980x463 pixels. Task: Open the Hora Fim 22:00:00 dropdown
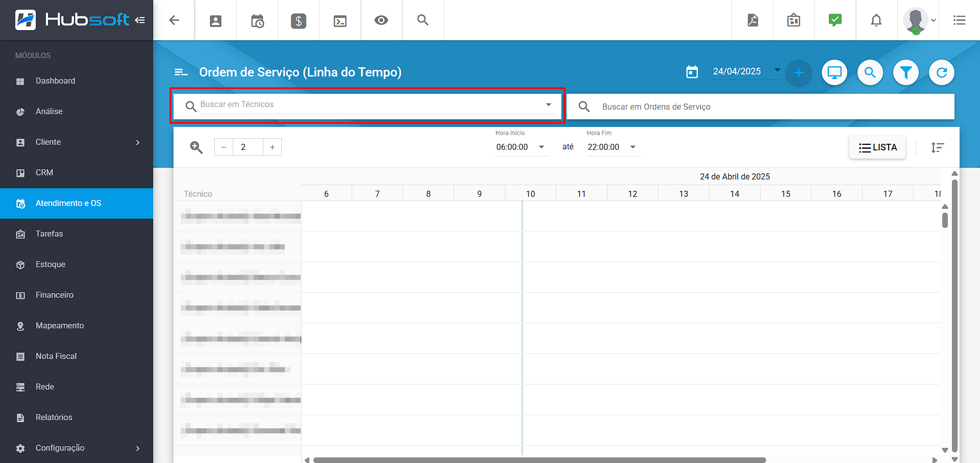coord(613,147)
